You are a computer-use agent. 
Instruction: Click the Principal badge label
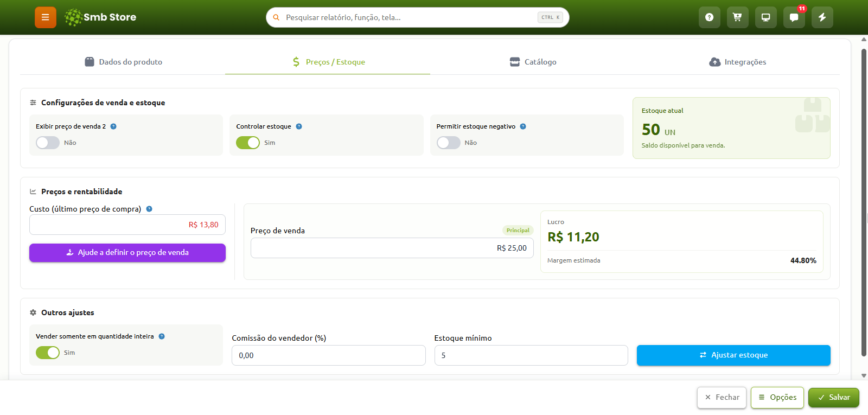(x=518, y=231)
